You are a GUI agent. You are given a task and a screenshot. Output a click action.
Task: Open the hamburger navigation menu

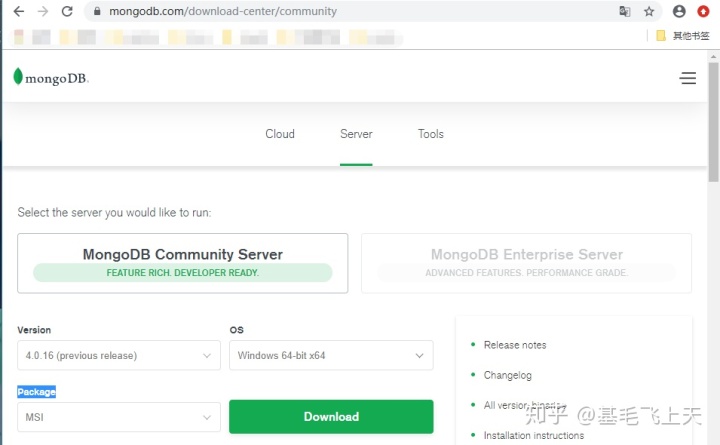[687, 78]
